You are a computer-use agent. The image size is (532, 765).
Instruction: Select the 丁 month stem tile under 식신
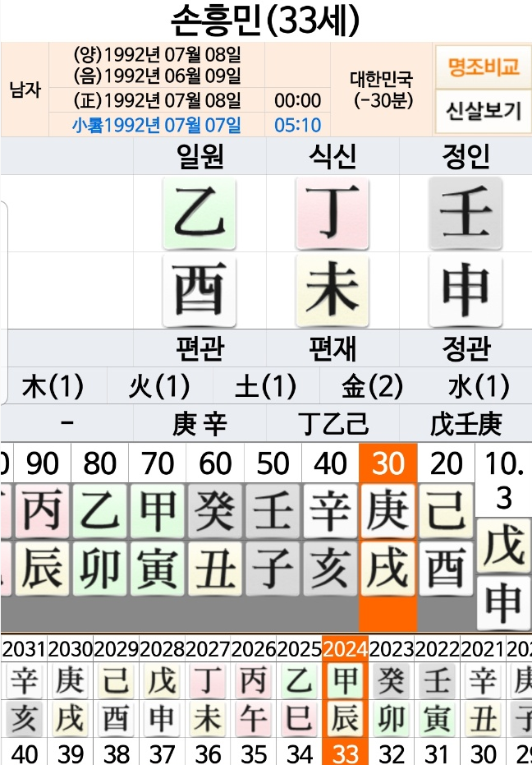pos(332,213)
